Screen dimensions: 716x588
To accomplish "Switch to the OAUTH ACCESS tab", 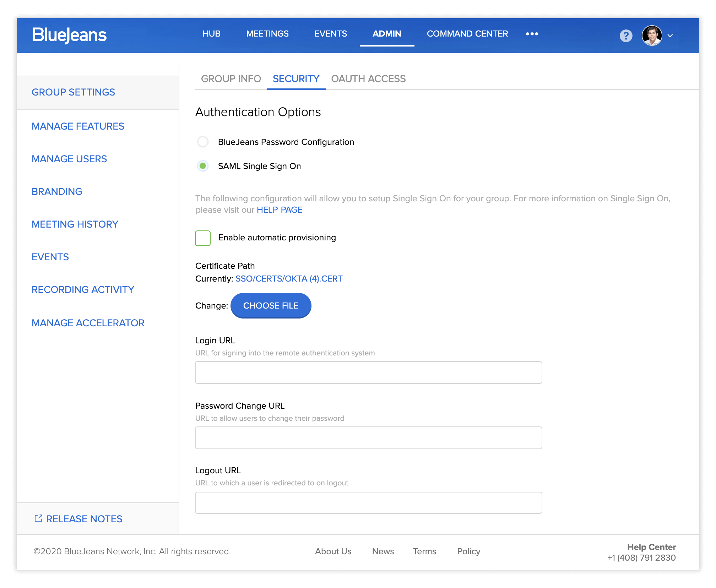I will pos(368,79).
